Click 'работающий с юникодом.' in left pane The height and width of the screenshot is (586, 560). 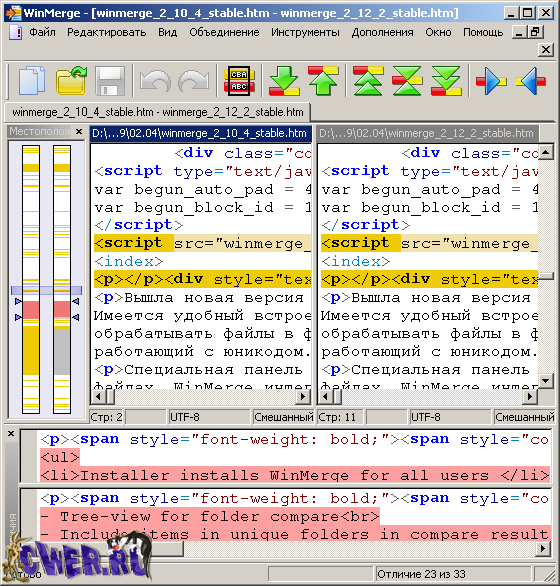pos(202,352)
